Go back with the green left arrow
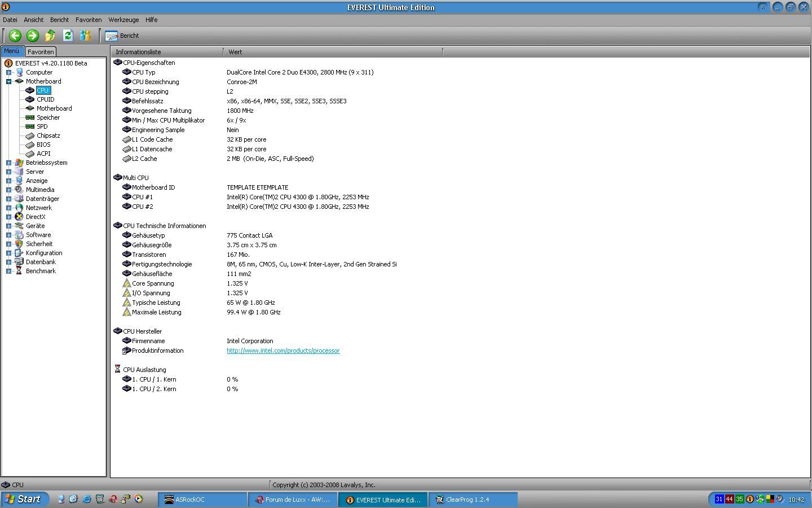 click(x=15, y=36)
